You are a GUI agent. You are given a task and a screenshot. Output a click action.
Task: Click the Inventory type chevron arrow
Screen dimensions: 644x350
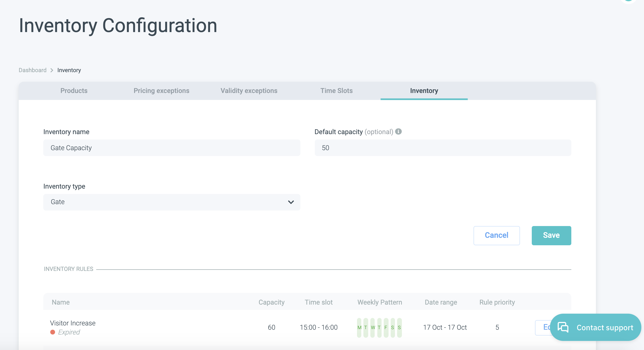point(291,202)
